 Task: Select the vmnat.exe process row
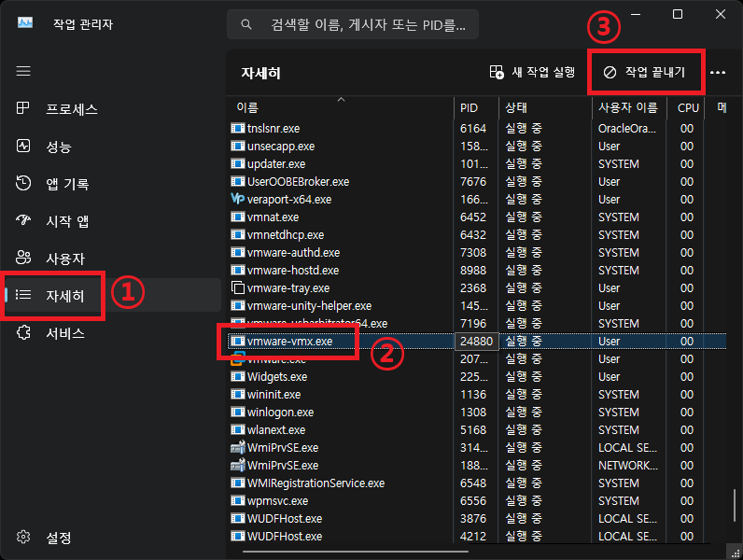[x=478, y=217]
